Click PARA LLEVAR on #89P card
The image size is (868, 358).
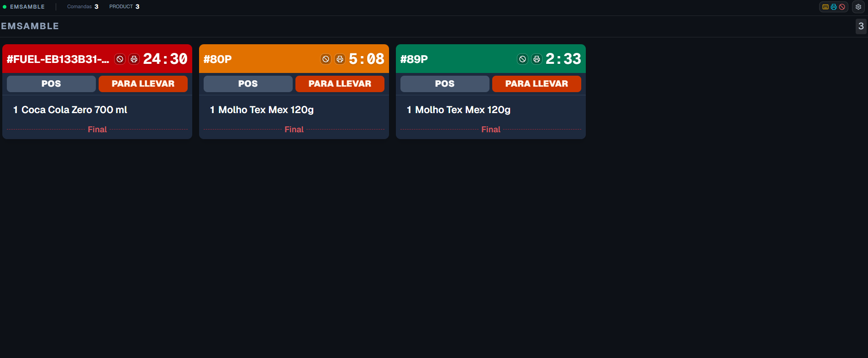point(537,84)
